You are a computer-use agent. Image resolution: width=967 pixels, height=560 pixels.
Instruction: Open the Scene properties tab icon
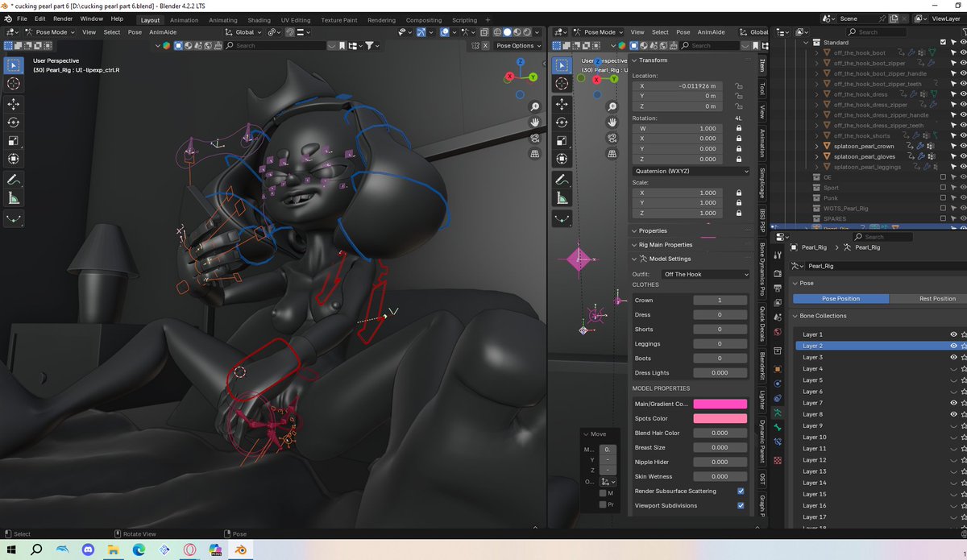point(778,316)
